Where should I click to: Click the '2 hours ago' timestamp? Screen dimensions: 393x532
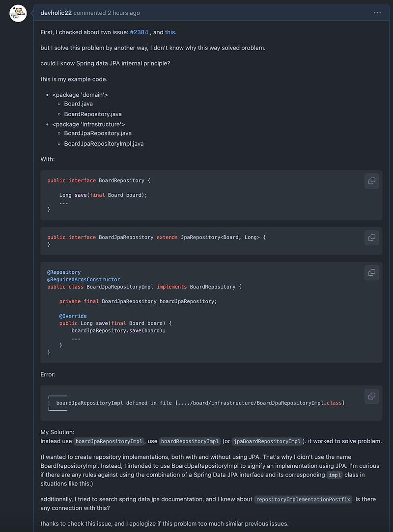point(124,13)
